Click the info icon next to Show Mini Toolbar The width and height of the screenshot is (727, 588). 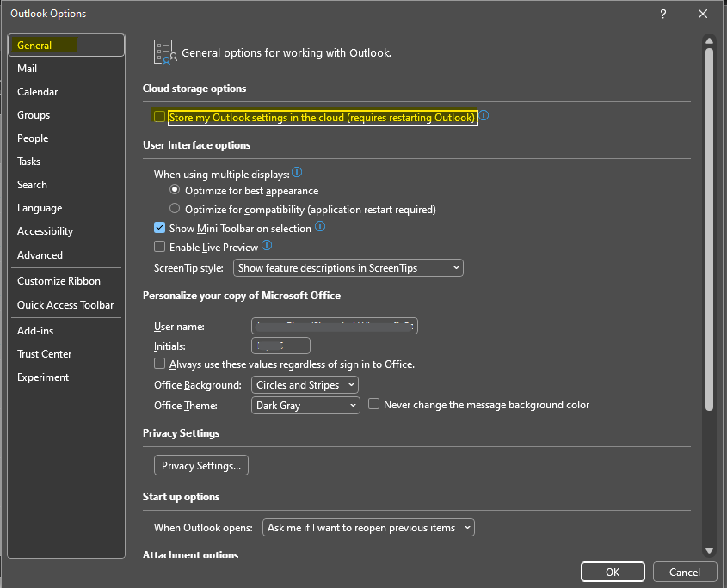point(320,227)
